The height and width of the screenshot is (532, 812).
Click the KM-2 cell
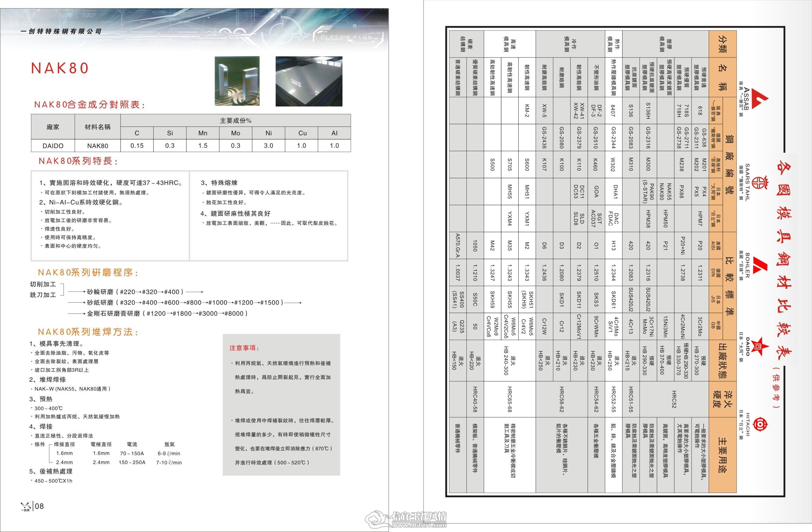click(527, 111)
